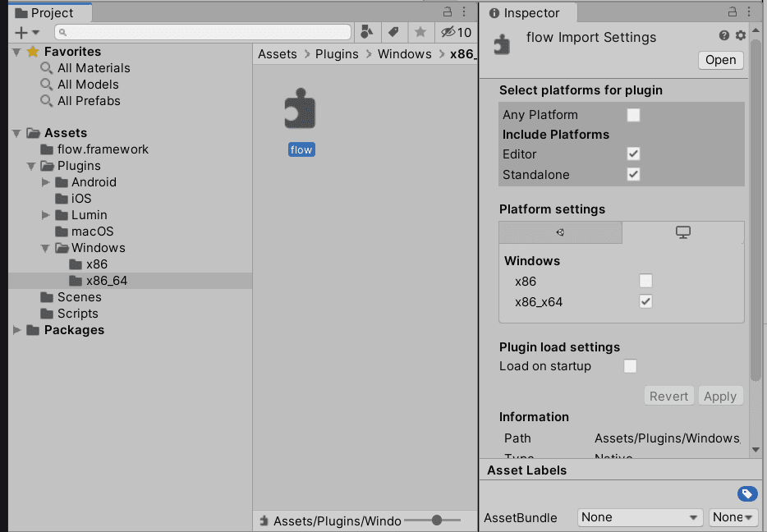Viewport: 767px width, 532px height.
Task: Toggle Any Platform checkbox
Action: pos(633,115)
